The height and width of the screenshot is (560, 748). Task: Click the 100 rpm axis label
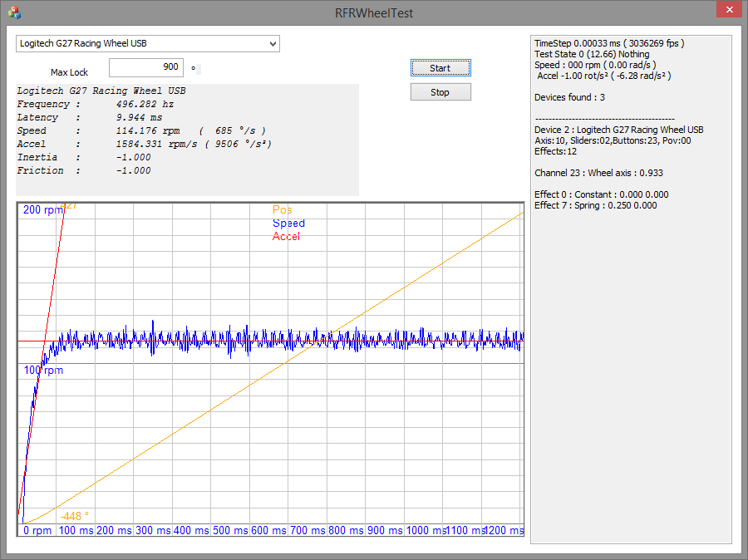pyautogui.click(x=43, y=371)
